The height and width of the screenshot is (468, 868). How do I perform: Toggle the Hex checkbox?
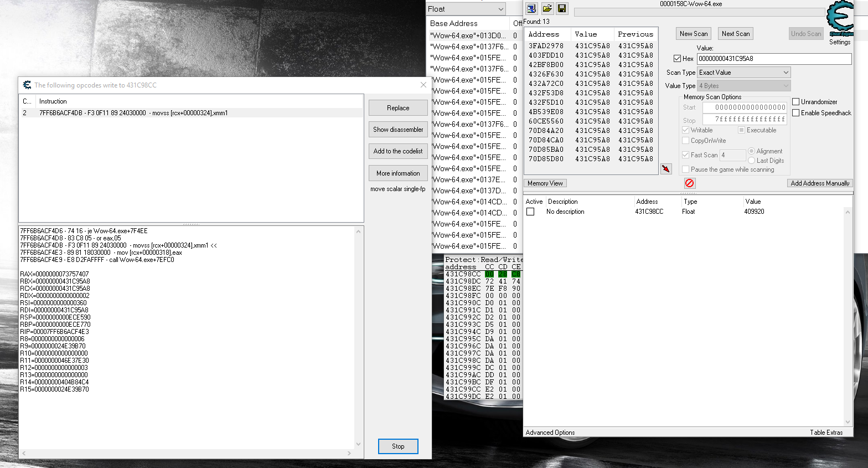(x=677, y=58)
